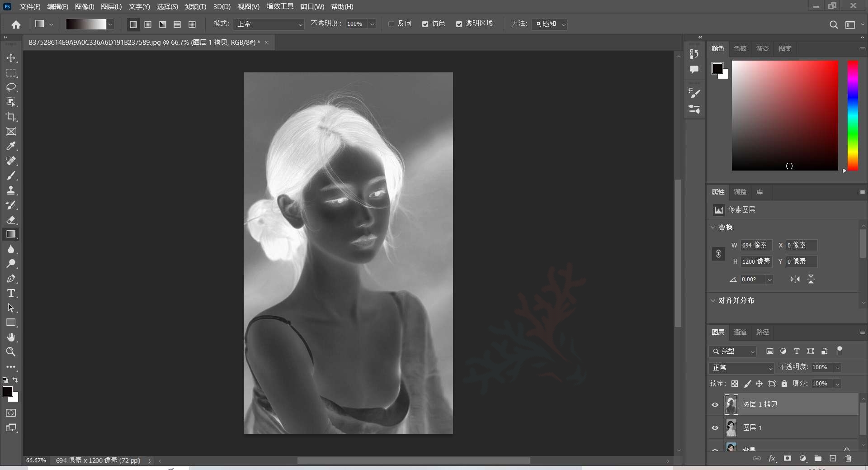Select the Pen tool
This screenshot has height=470, width=868.
coord(11,279)
